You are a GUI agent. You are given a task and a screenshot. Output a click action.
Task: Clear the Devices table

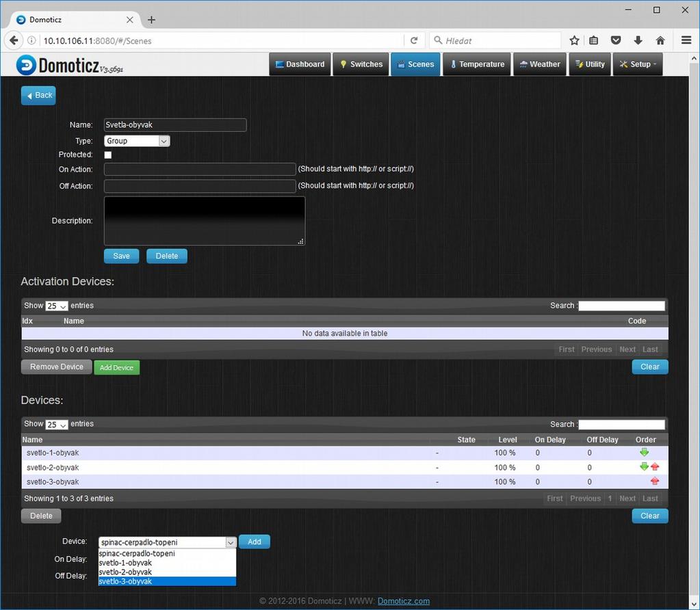click(650, 516)
